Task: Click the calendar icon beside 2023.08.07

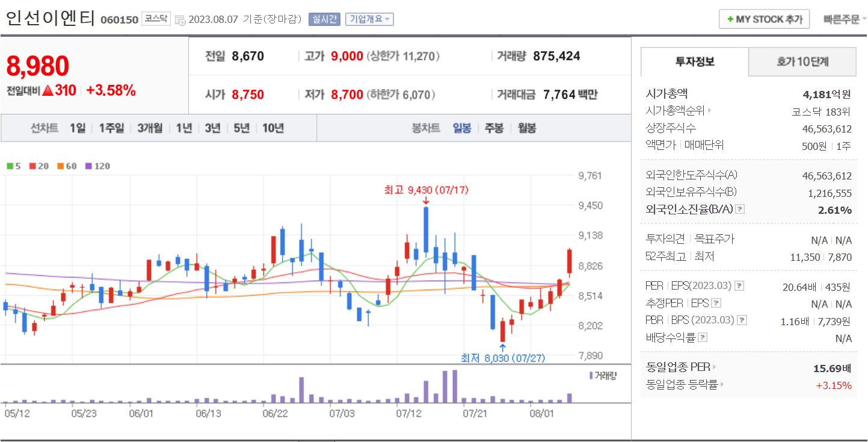Action: [180, 20]
